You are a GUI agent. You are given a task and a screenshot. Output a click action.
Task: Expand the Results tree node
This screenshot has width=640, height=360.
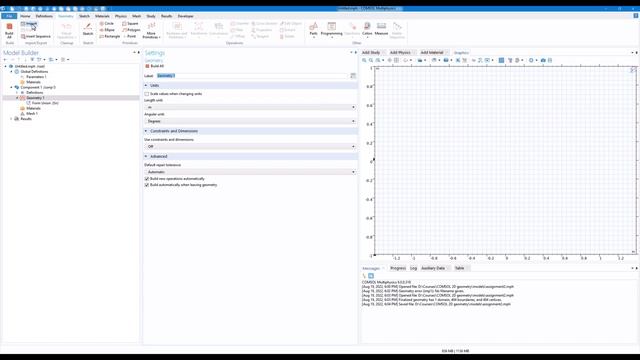point(11,119)
